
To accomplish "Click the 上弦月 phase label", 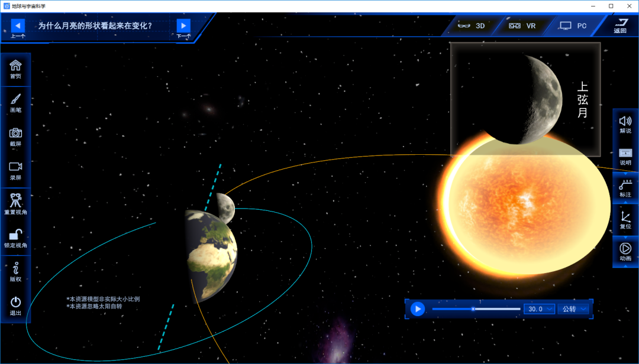I will [582, 99].
